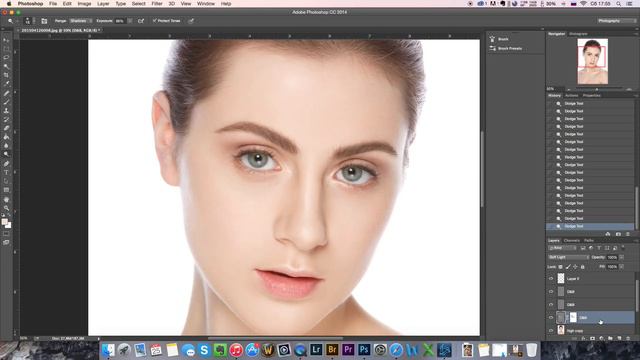The image size is (640, 360).
Task: Select the Horizontal Type tool
Action: pyautogui.click(x=6, y=173)
